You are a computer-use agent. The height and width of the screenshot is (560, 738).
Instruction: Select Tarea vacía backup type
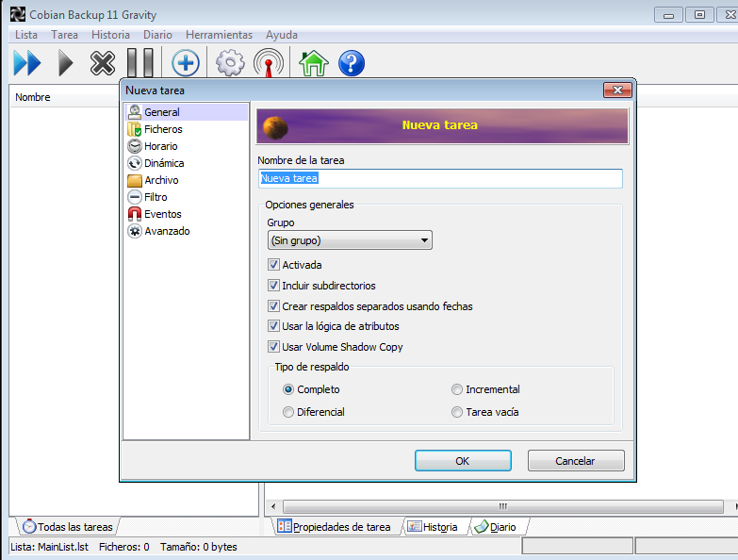tap(456, 412)
